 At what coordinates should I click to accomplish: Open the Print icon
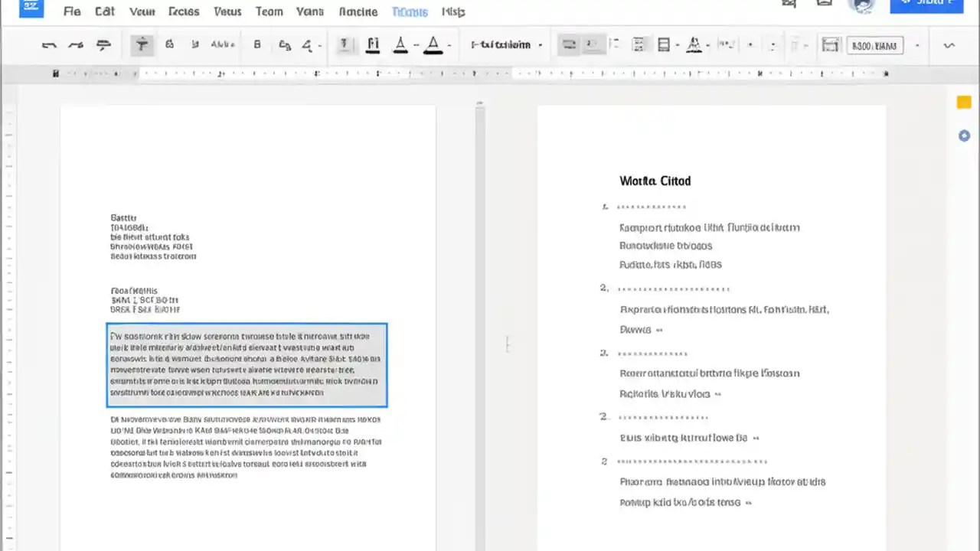(x=103, y=44)
